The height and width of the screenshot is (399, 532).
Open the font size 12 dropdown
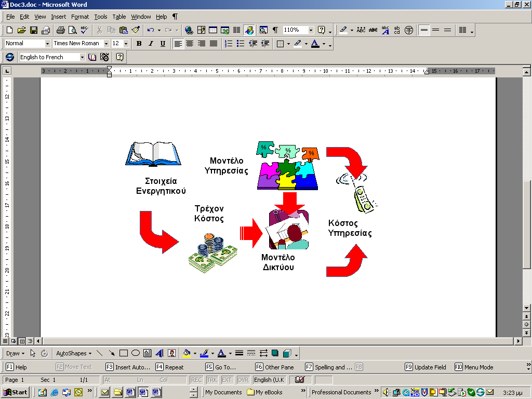(x=126, y=44)
